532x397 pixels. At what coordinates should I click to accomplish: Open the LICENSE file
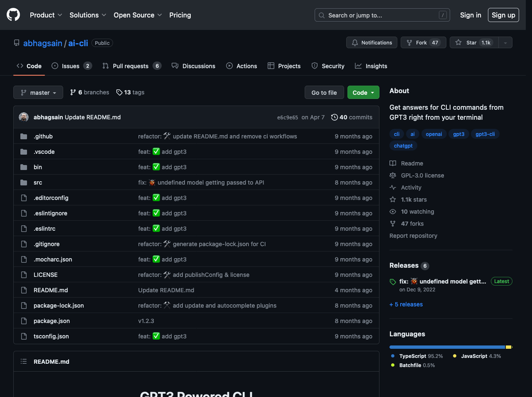click(x=46, y=275)
